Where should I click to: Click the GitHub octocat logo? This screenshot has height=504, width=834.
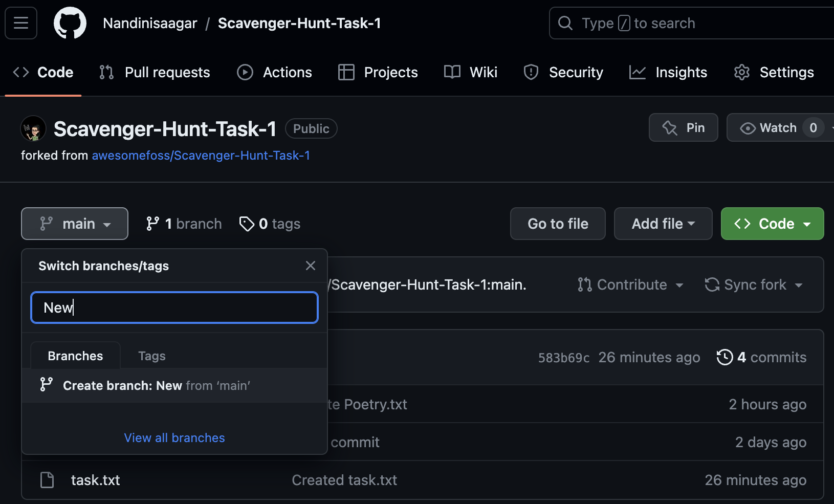coord(70,23)
